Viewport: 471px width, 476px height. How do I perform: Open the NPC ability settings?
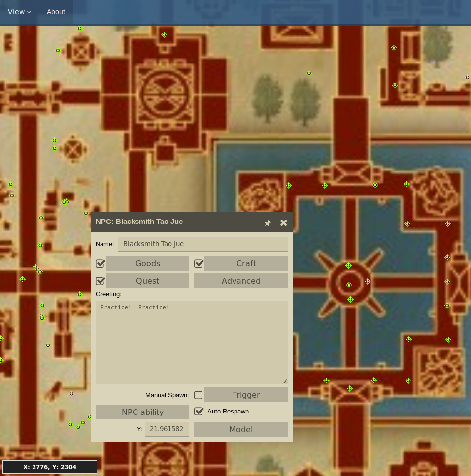142,412
